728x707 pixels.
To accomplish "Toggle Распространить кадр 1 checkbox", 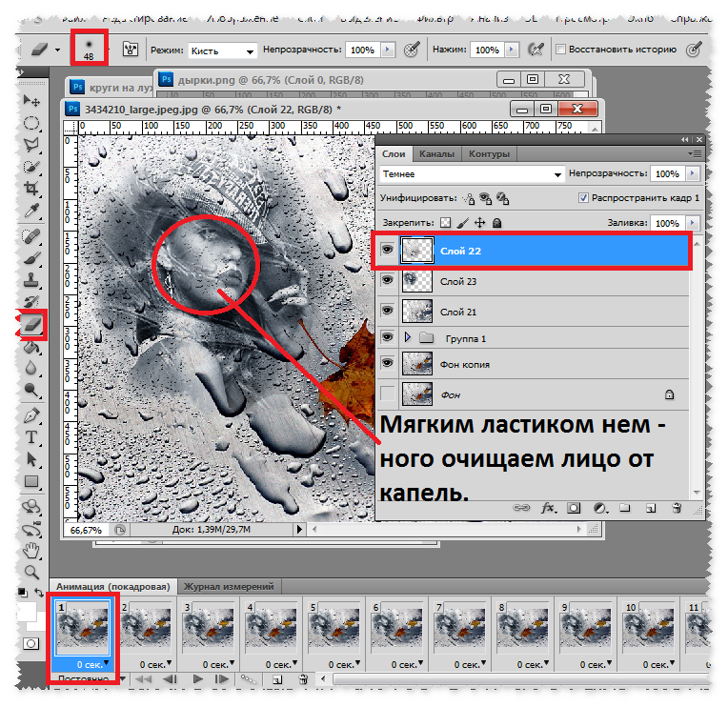I will (x=583, y=198).
